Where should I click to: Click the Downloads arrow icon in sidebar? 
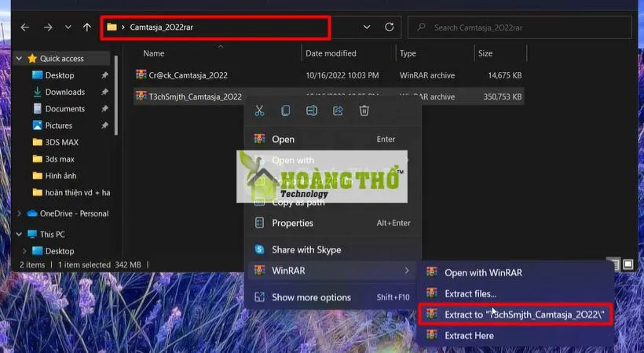click(38, 92)
